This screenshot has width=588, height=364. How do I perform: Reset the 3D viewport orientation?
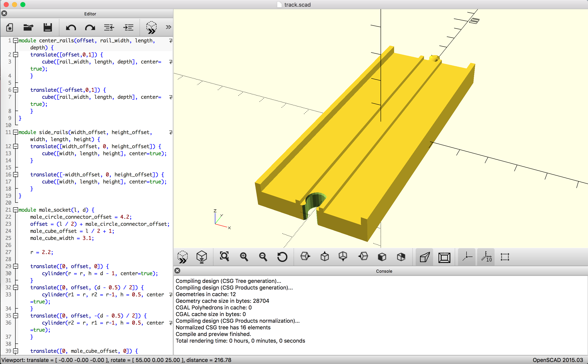[x=282, y=257]
